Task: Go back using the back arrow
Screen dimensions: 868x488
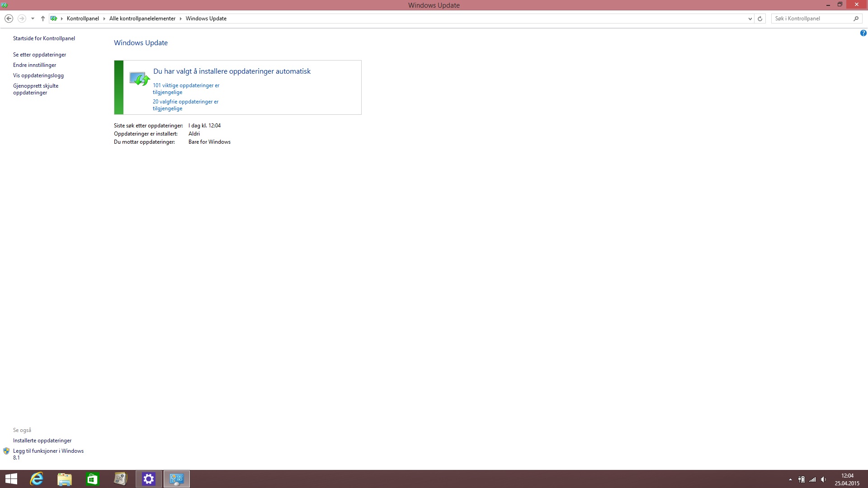Action: 9,19
